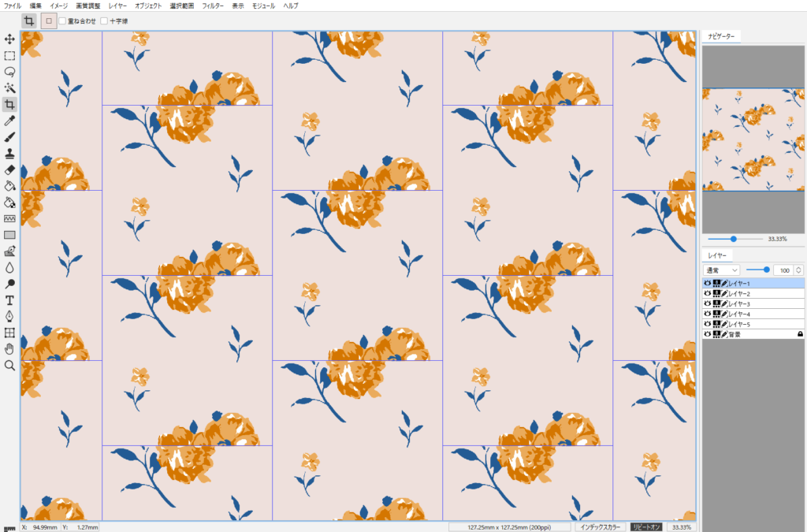Select the Zoom magnifier tool
Screen dimensions: 807x532
coord(9,365)
